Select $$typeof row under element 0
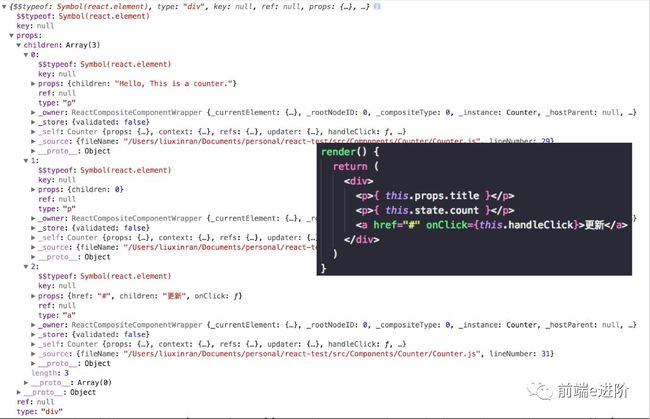This screenshot has height=419, width=650. coord(104,64)
